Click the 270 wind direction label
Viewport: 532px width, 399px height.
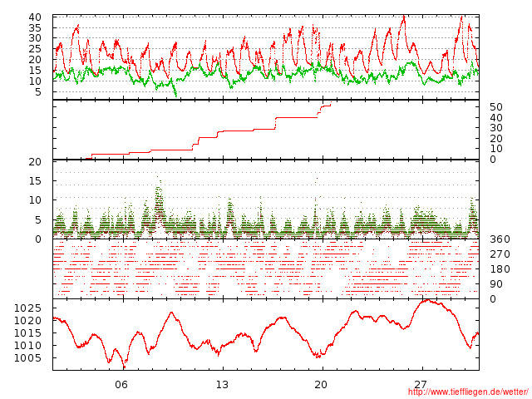[500, 254]
